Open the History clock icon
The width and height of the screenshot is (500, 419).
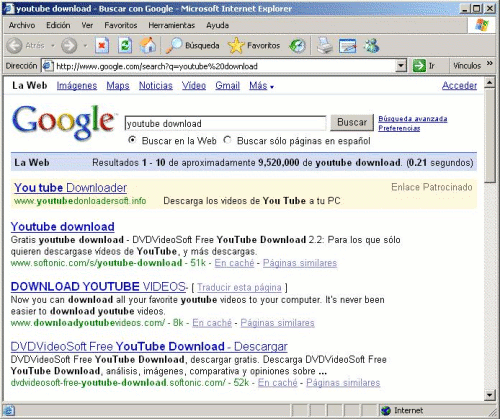[x=297, y=46]
